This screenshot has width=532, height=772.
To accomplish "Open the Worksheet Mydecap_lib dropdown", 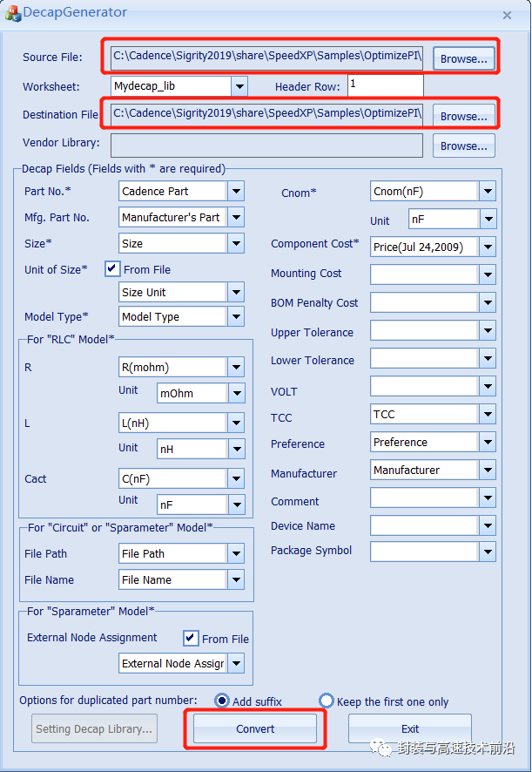I will click(x=239, y=86).
